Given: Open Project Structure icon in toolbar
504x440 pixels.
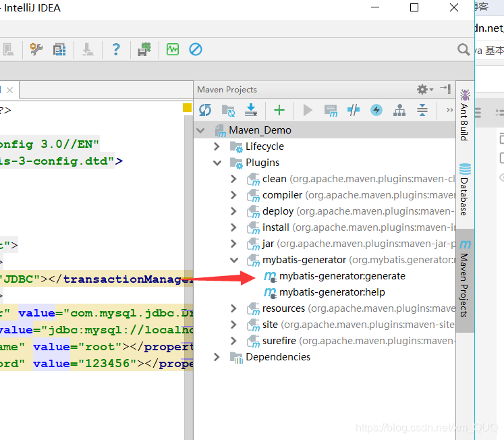Looking at the screenshot, I should click(59, 49).
